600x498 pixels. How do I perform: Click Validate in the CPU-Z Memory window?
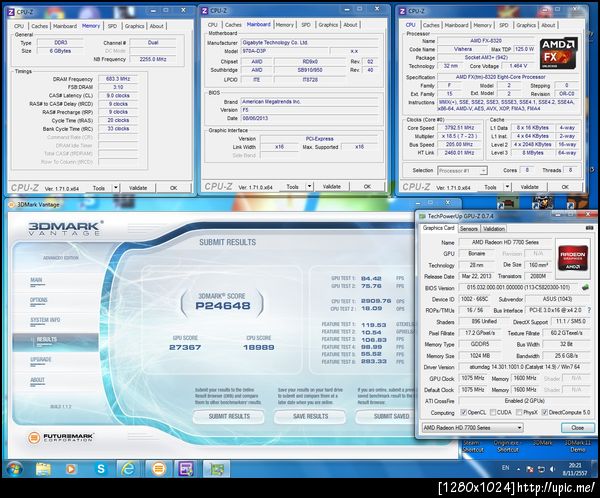[x=138, y=188]
